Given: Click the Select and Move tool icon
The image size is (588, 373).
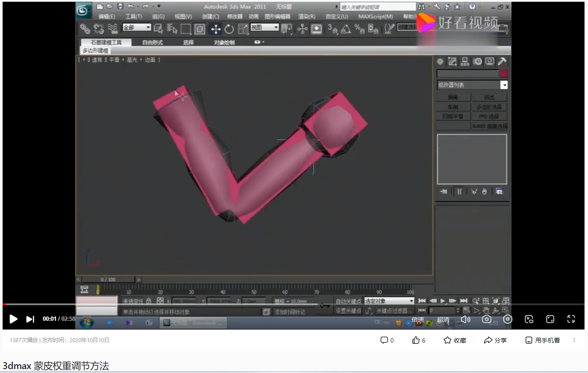Looking at the screenshot, I should [x=216, y=29].
